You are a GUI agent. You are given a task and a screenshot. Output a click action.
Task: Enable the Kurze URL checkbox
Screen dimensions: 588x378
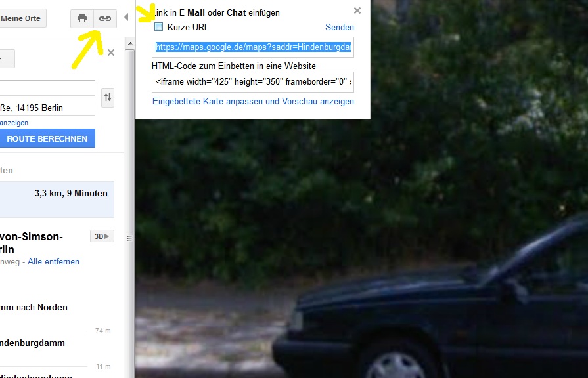point(158,27)
